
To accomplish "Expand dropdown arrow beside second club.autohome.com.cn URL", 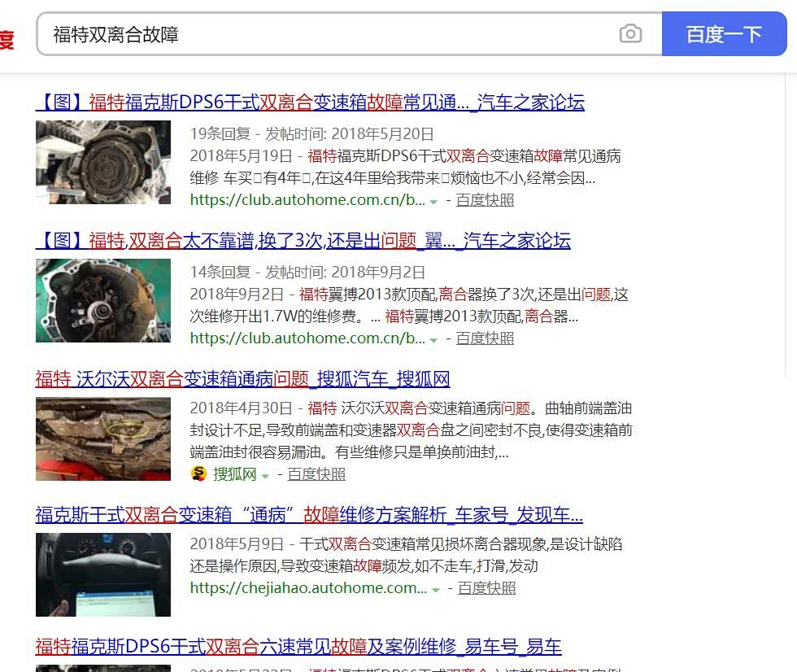I will 434,339.
